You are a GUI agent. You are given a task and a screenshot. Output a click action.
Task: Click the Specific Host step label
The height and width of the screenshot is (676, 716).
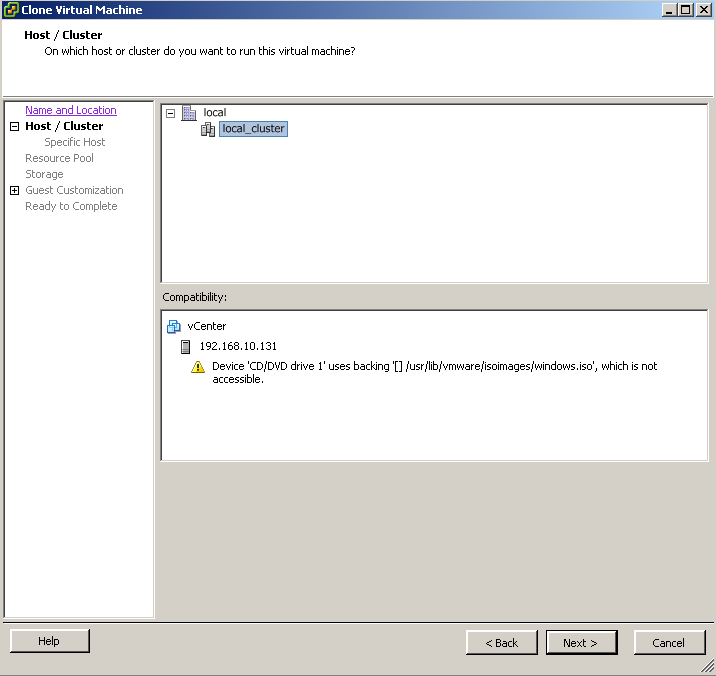(x=74, y=142)
